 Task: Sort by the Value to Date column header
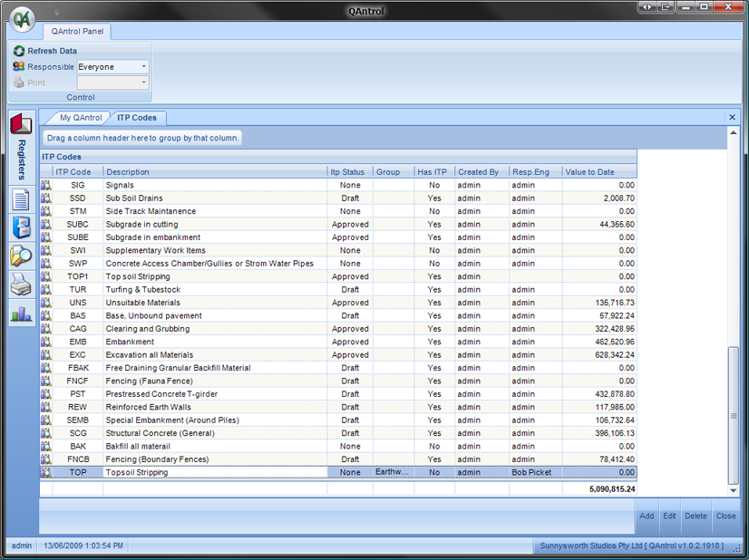coord(598,172)
